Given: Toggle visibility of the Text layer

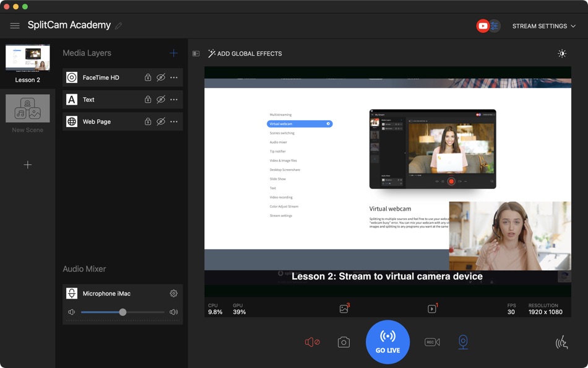Looking at the screenshot, I should pyautogui.click(x=161, y=100).
